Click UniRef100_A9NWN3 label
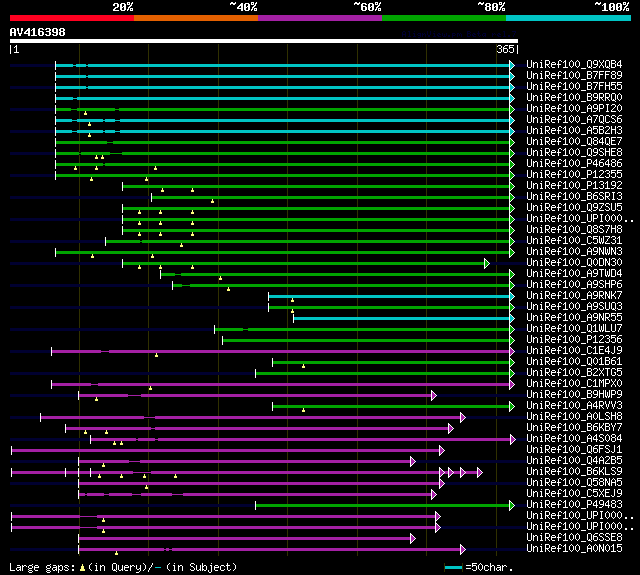640x575 pixels. click(x=574, y=252)
